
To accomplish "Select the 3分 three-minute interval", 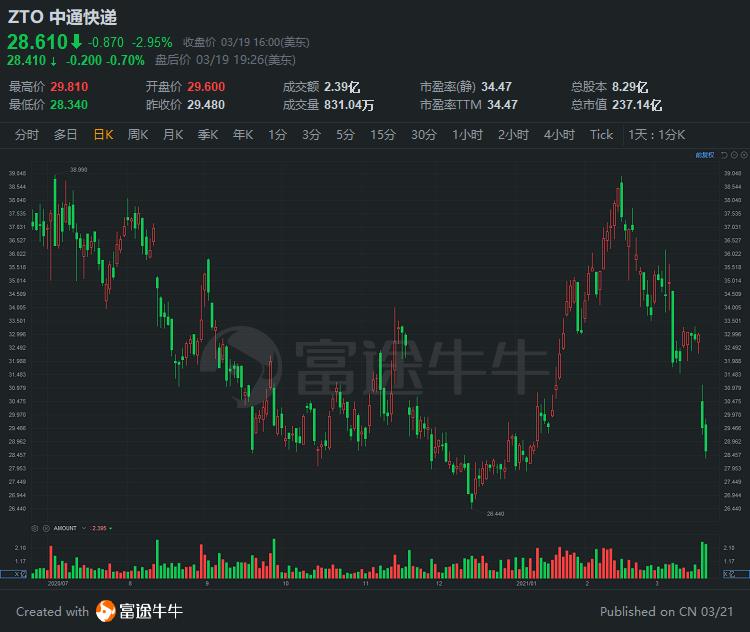I will (311, 135).
